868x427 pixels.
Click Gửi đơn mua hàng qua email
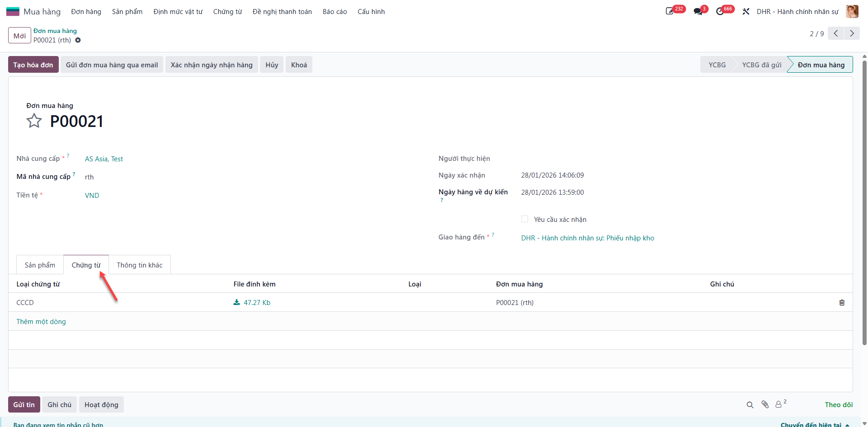click(112, 65)
